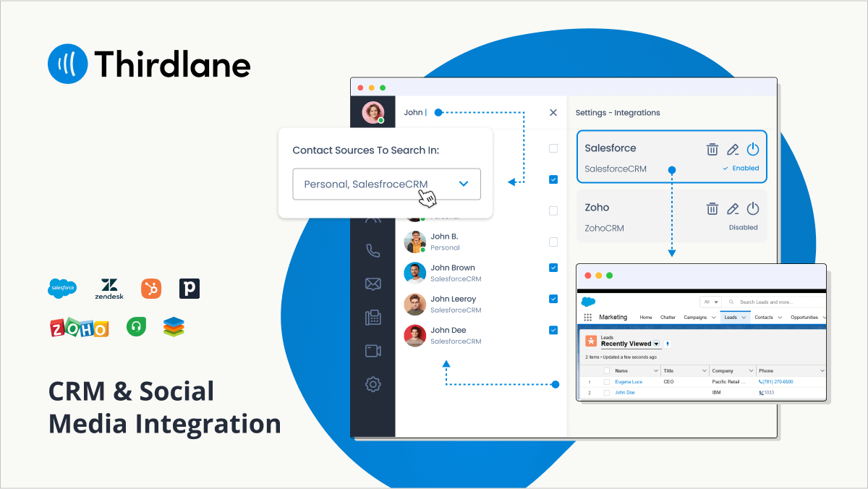868x489 pixels.
Task: Open the video camera icon in sidebar
Action: tap(373, 351)
